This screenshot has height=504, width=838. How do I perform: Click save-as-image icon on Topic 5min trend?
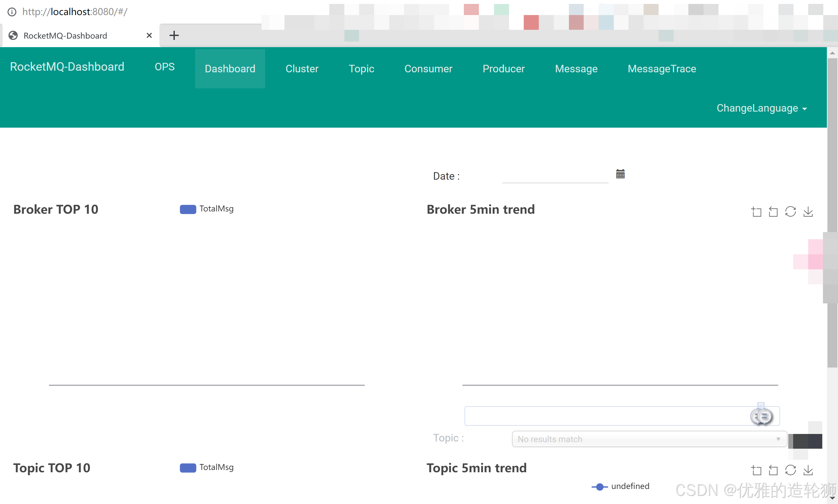coord(808,470)
